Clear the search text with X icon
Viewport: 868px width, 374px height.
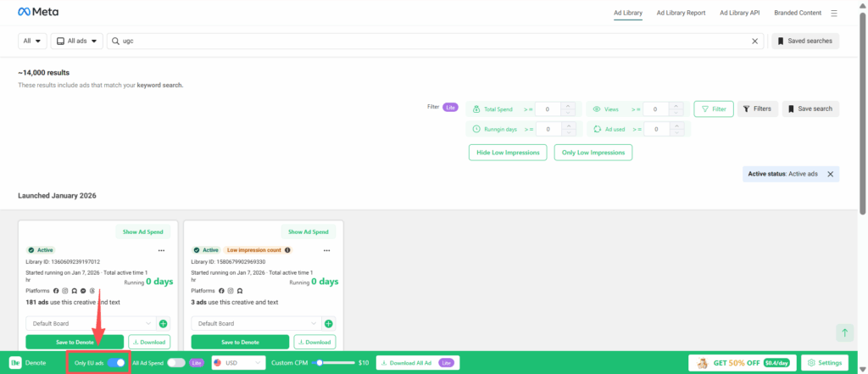[755, 41]
